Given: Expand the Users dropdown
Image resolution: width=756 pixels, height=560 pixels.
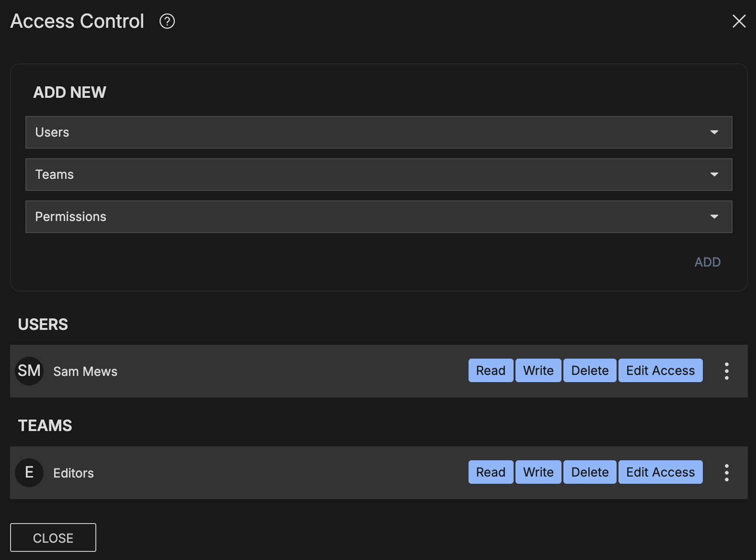Looking at the screenshot, I should (378, 132).
